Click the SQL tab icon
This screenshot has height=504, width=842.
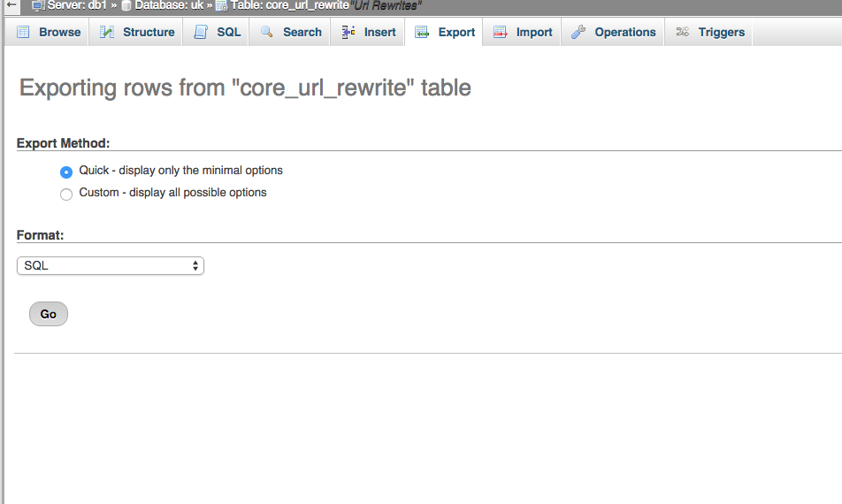point(201,32)
